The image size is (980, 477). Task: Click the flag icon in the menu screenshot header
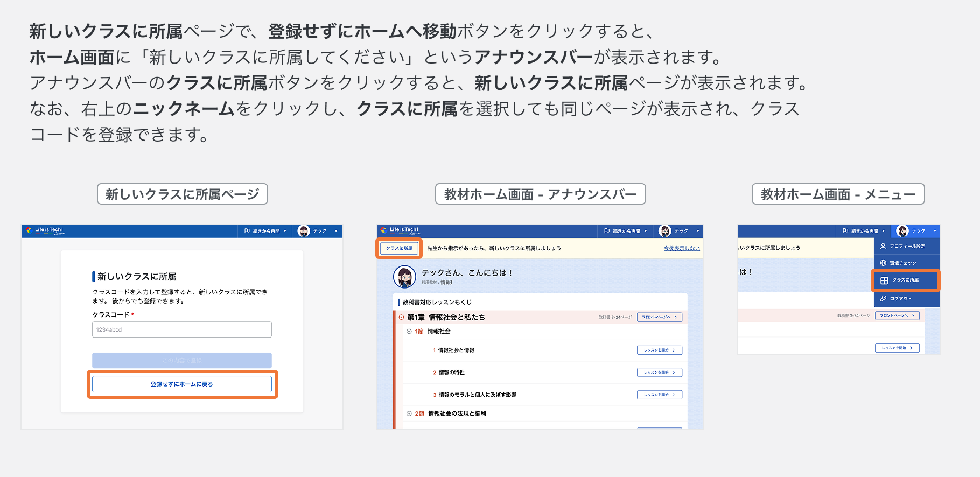click(x=845, y=231)
